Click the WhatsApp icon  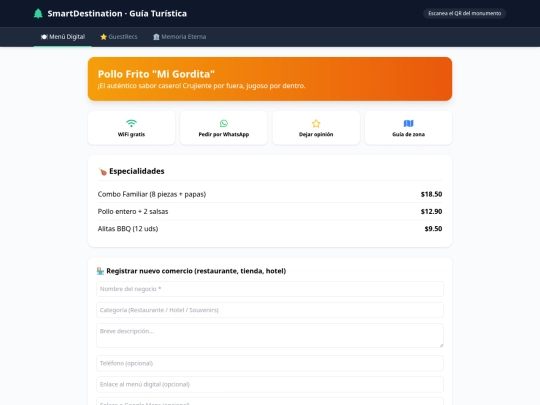click(x=224, y=123)
